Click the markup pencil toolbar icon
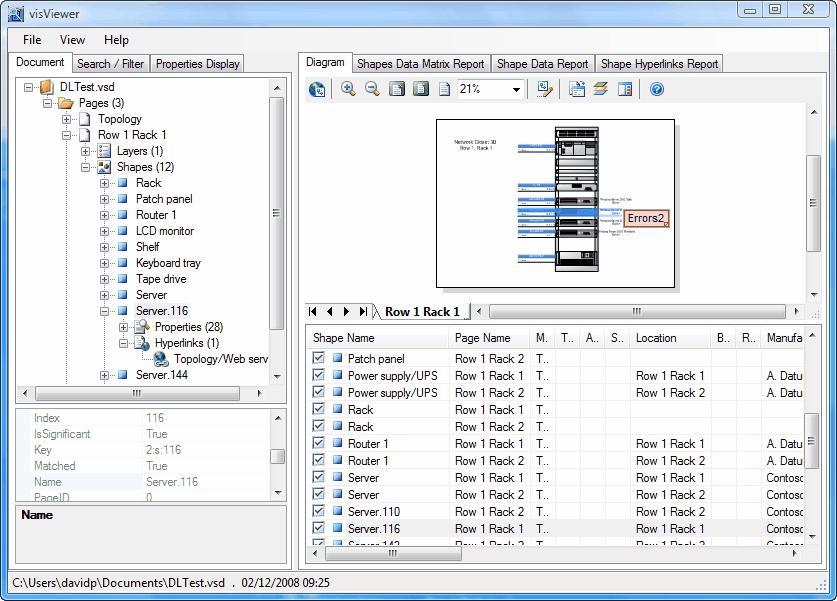The image size is (837, 601). pos(544,89)
